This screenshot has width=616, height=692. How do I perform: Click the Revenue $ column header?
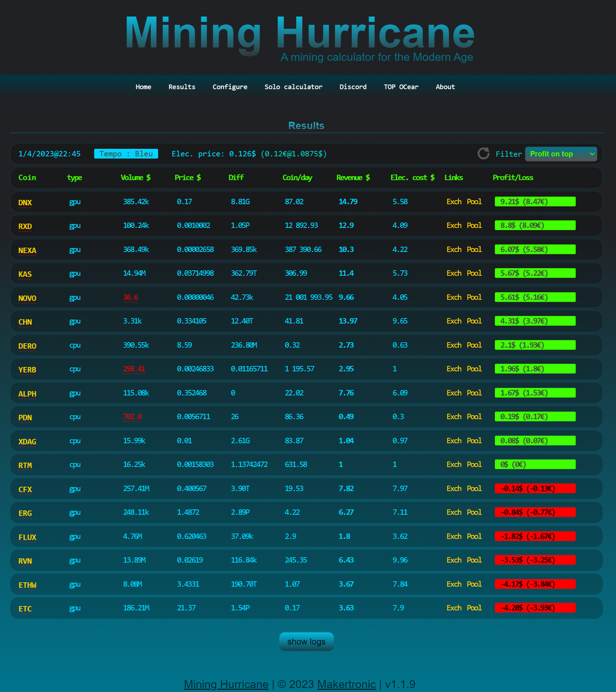(x=353, y=178)
